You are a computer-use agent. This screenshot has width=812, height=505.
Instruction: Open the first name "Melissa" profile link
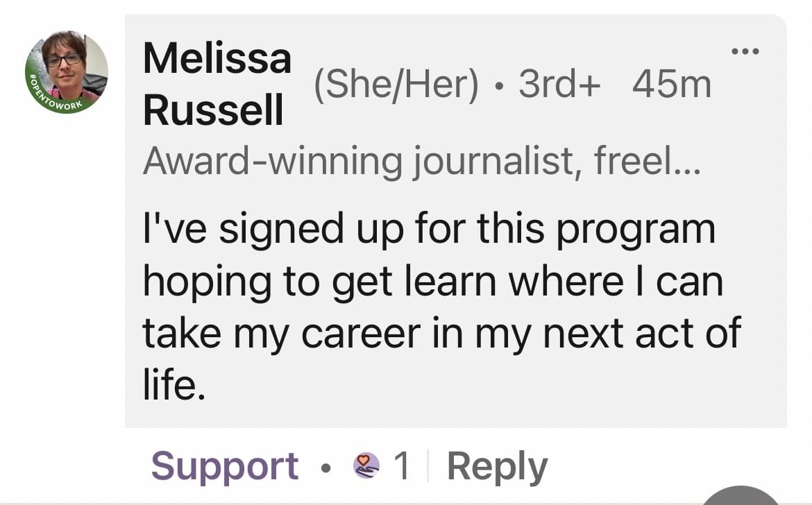tap(217, 58)
